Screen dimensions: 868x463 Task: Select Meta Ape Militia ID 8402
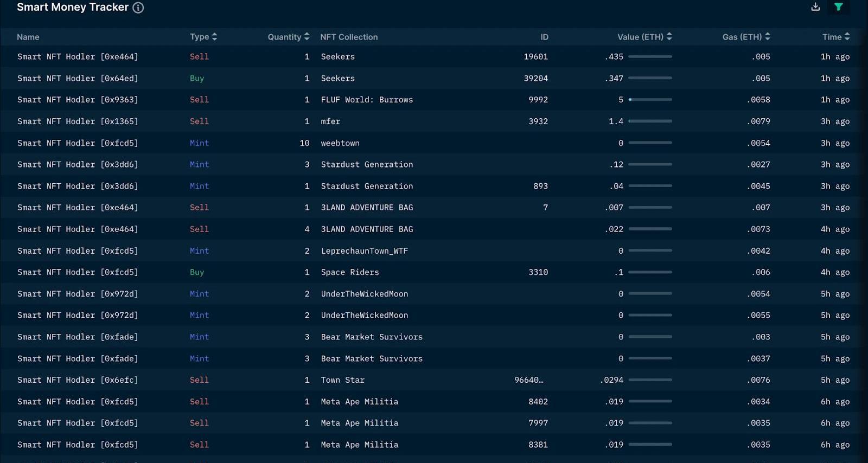[x=538, y=402]
